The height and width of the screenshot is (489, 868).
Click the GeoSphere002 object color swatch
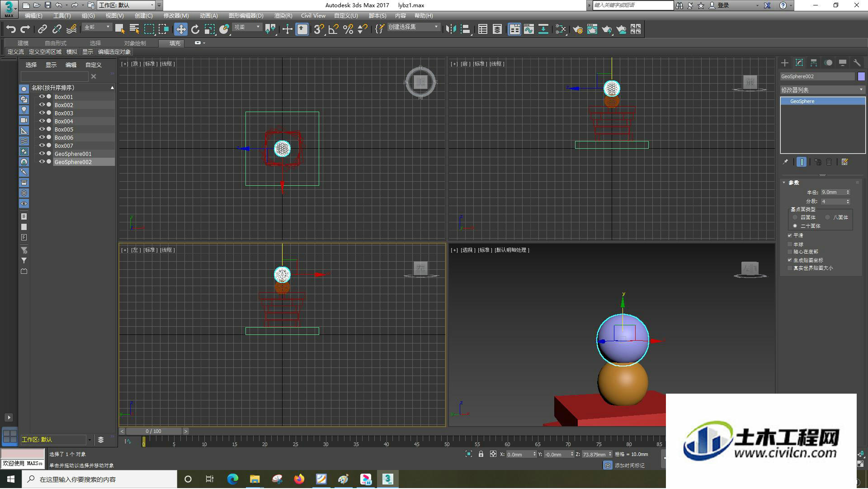(x=861, y=76)
